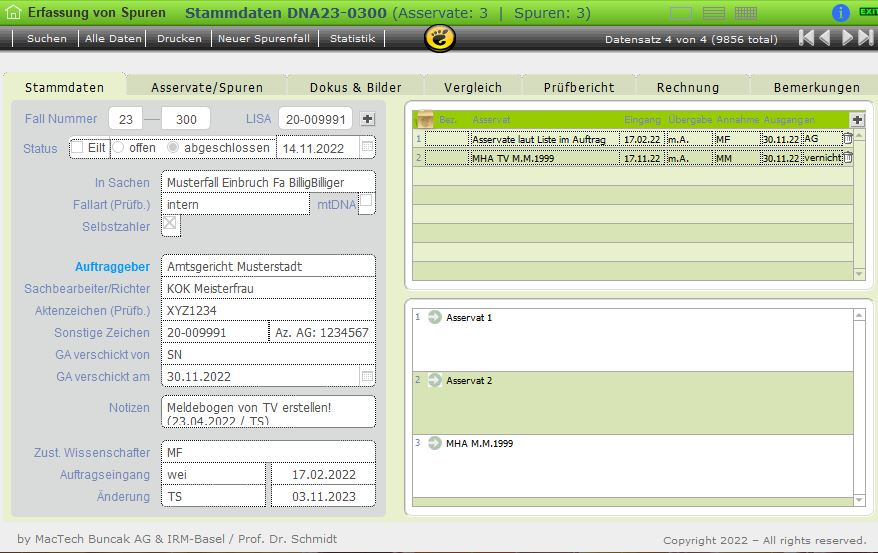Delete MHA TV M.M.1999 row trash icon
Screen dimensions: 878x553
click(848, 157)
